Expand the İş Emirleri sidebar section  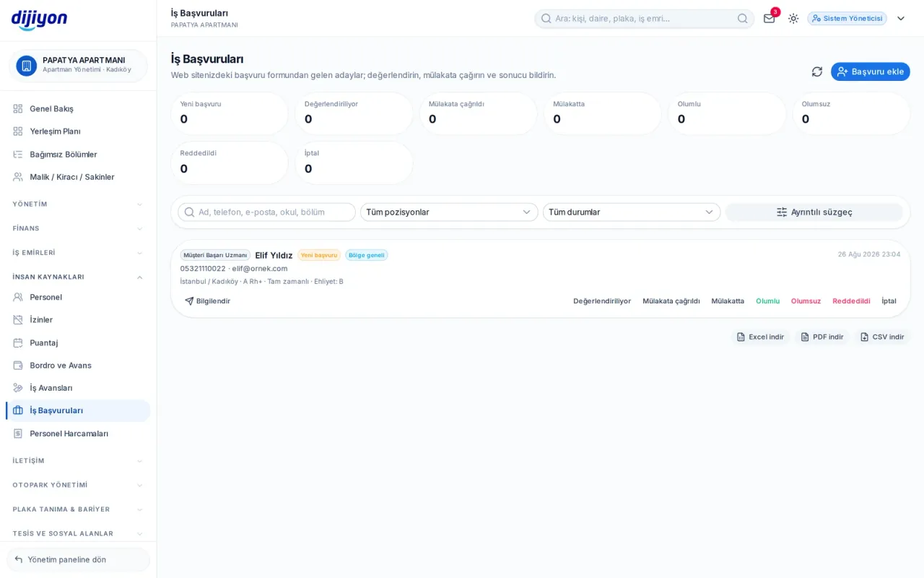78,253
